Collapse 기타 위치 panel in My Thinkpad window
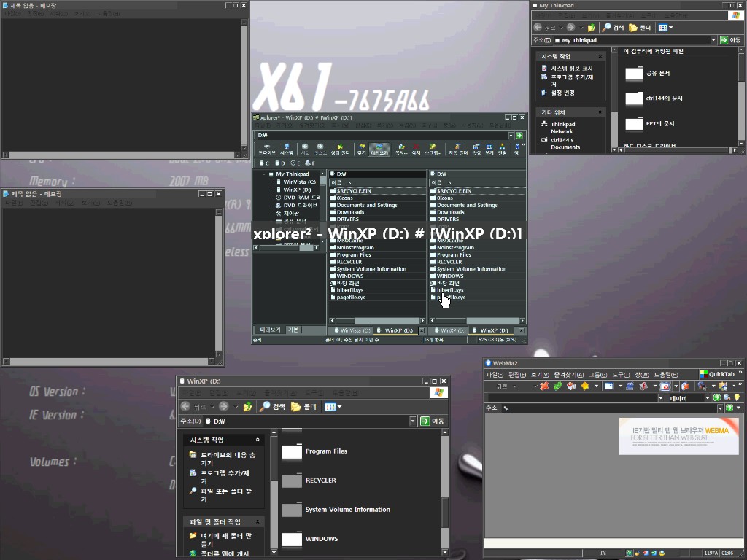The height and width of the screenshot is (560, 747). click(x=600, y=112)
